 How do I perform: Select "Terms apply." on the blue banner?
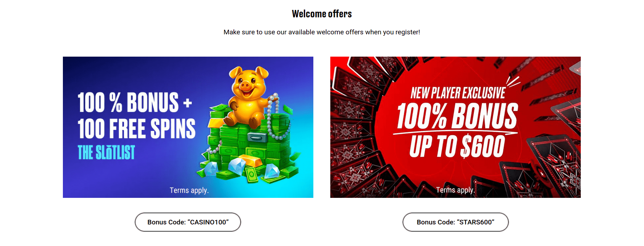point(189,190)
